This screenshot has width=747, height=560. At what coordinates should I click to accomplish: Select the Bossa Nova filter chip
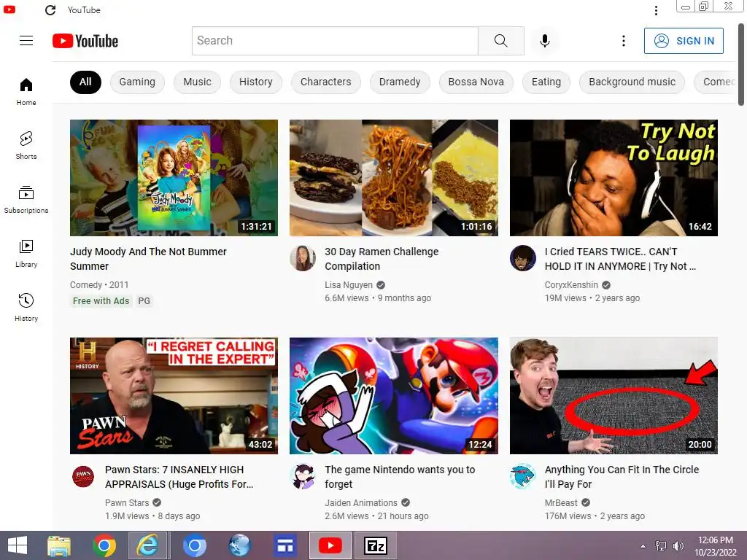pyautogui.click(x=476, y=82)
